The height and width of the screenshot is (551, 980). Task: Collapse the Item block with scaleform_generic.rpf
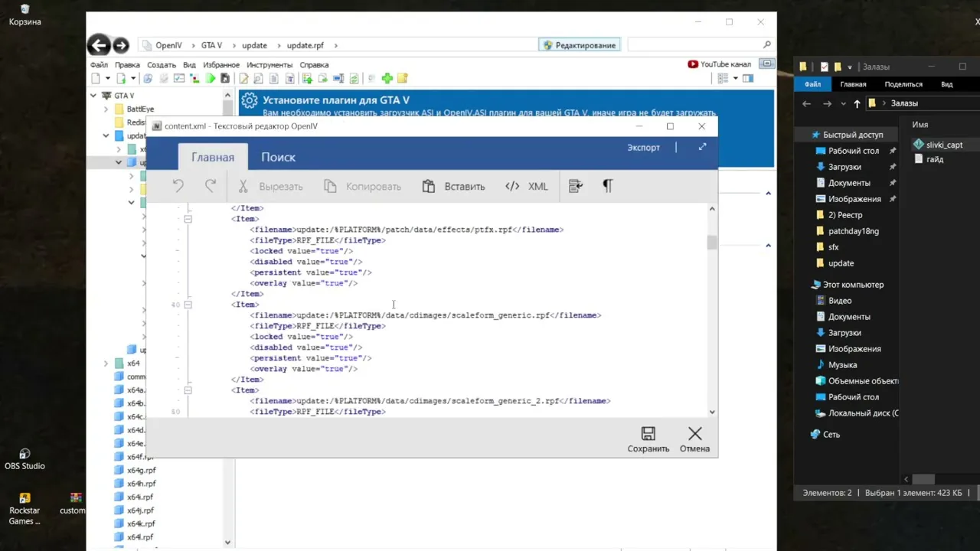(x=188, y=305)
